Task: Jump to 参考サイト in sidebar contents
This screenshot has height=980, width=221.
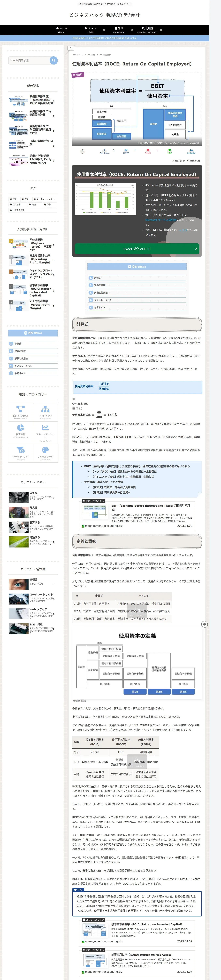Action: (20, 373)
